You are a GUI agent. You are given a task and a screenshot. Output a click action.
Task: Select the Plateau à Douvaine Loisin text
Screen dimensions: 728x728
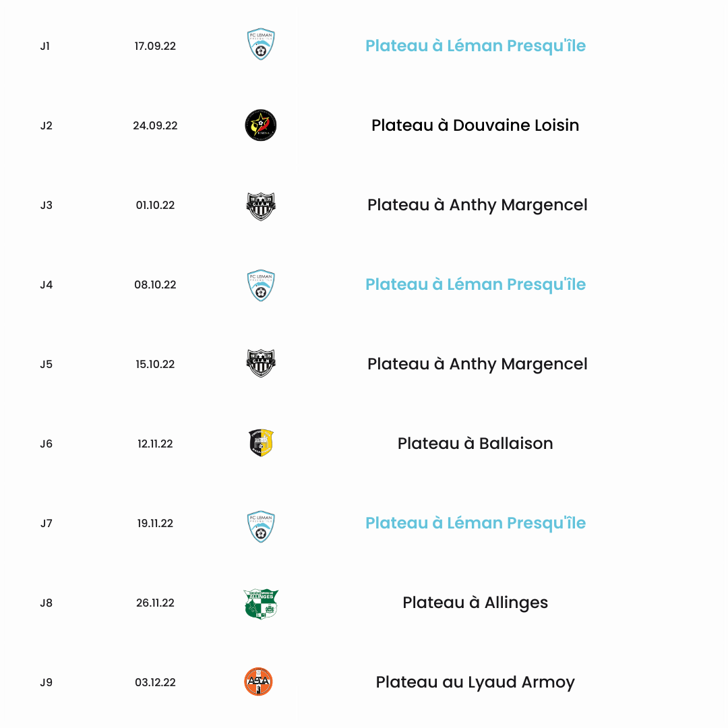pyautogui.click(x=475, y=125)
